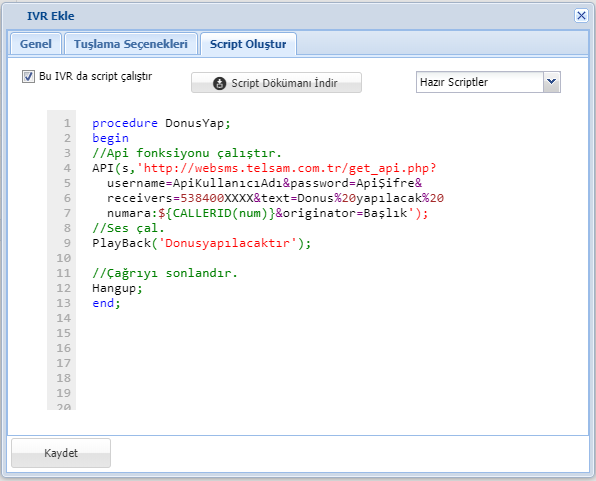Click the IVR Ekle dialog title

(51, 16)
